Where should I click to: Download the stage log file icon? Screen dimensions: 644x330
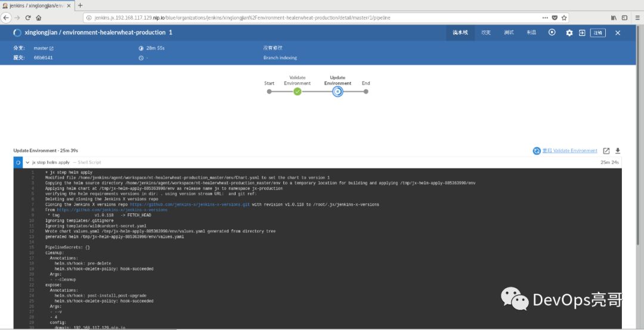coord(617,151)
